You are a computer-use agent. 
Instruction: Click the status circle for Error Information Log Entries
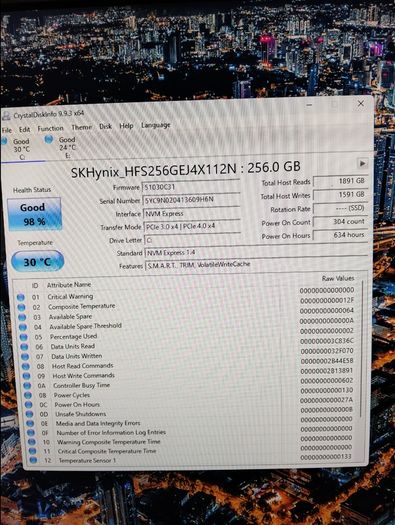(31, 433)
